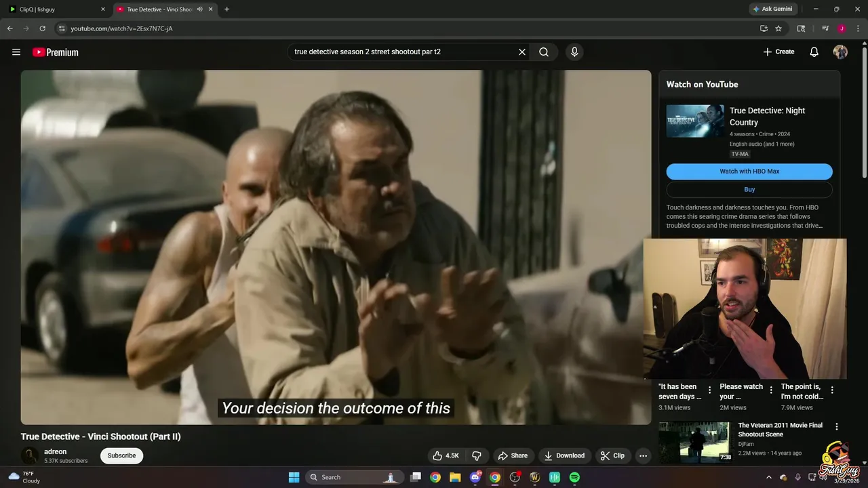This screenshot has height=488, width=868.
Task: Close the True Detective browser tab
Action: coord(211,9)
